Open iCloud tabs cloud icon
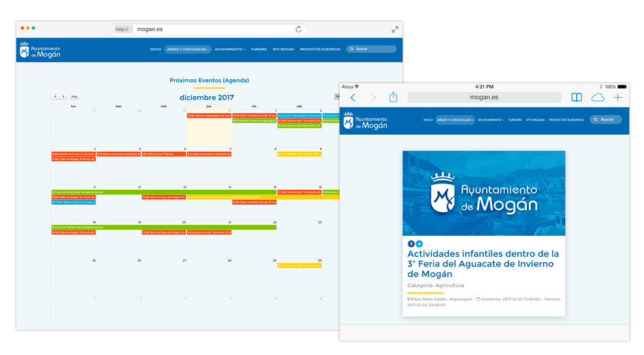 (x=597, y=98)
